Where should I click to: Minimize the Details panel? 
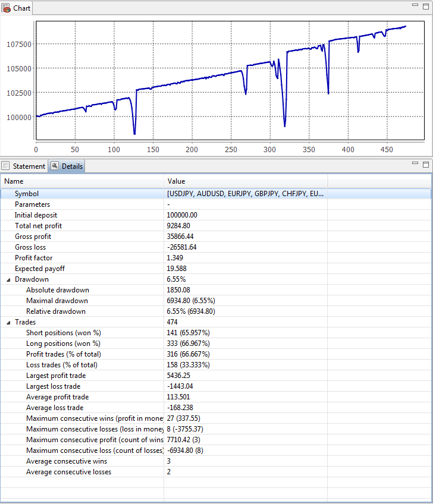coord(415,162)
